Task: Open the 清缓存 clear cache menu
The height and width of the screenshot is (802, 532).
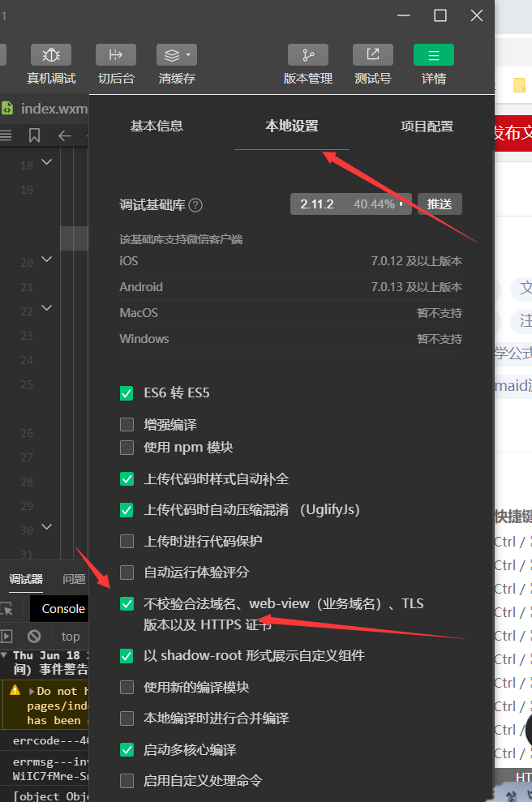Action: (177, 54)
